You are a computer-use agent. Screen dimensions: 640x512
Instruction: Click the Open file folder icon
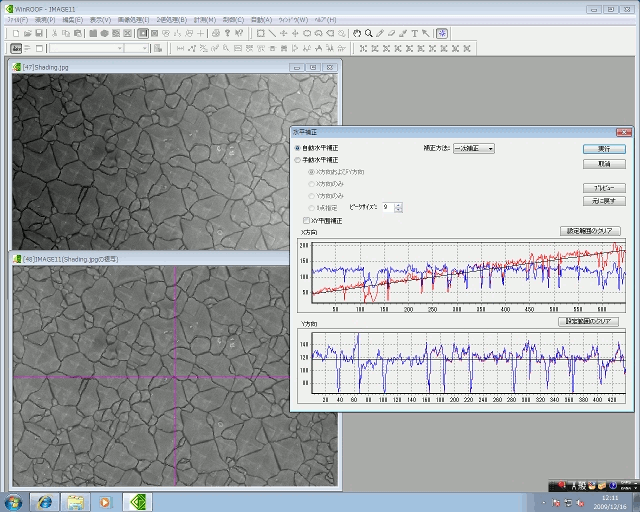(x=27, y=33)
